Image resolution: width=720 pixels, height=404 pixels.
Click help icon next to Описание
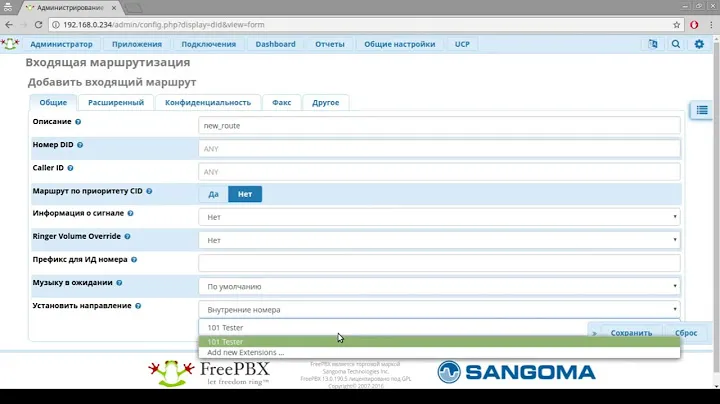point(78,122)
